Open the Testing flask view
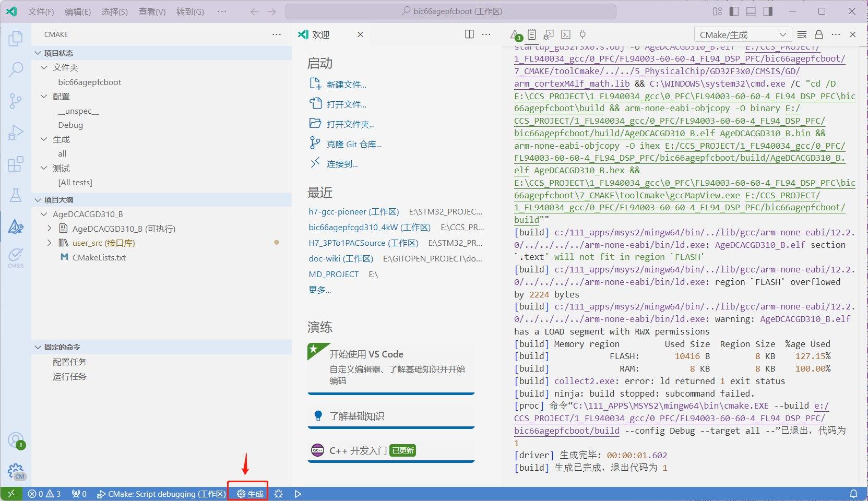Screen dimensions: 868x501 16,195
